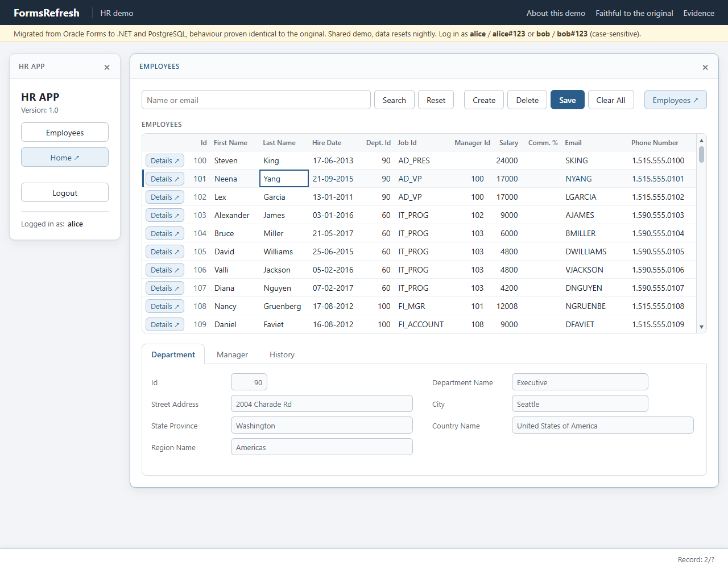The width and height of the screenshot is (728, 569).
Task: Click the scrollbar up arrow in employees table
Action: (701, 141)
